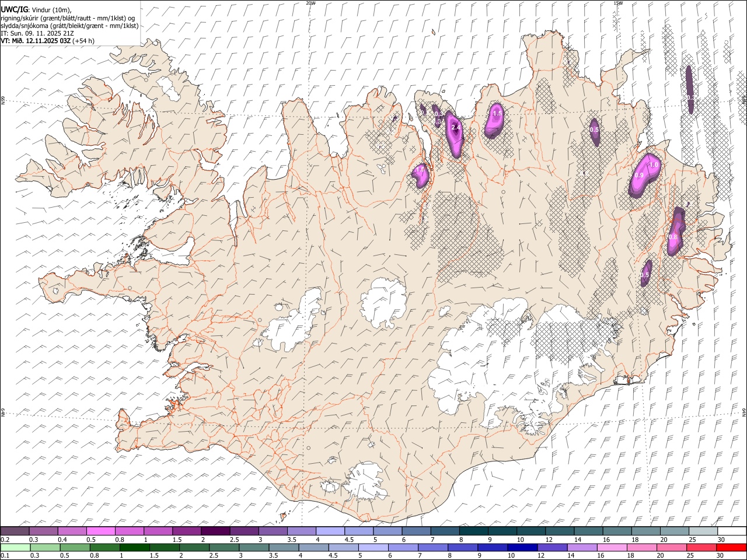The image size is (747, 560).
Task: Click the pale grey snow swatch between 25 and 30
Action: (703, 531)
